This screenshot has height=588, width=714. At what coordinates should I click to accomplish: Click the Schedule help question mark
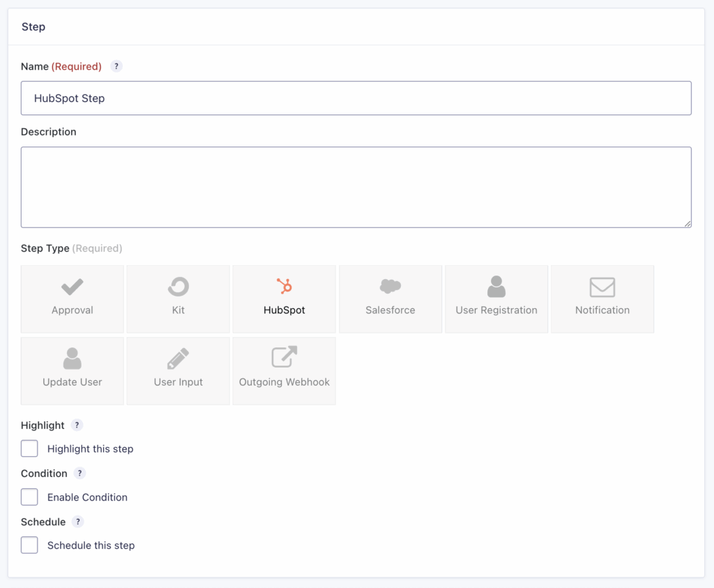[77, 521]
